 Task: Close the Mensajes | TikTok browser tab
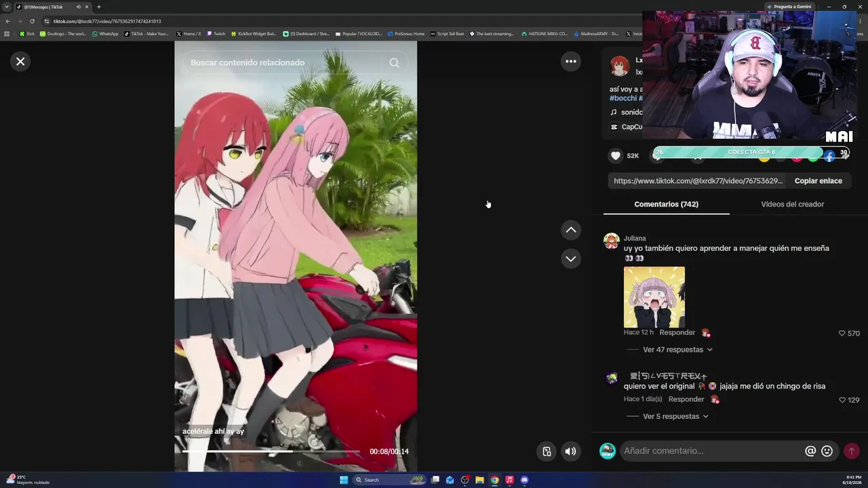point(87,7)
